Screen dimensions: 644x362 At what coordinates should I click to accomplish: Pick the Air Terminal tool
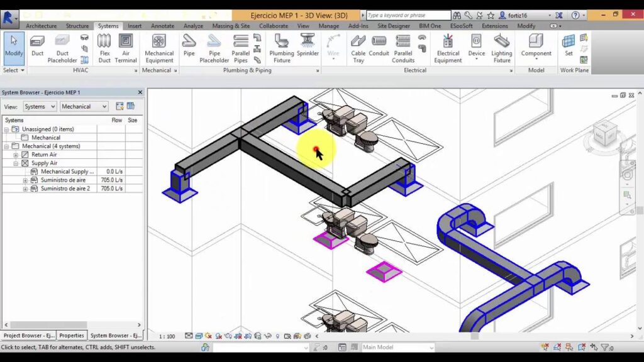point(126,48)
